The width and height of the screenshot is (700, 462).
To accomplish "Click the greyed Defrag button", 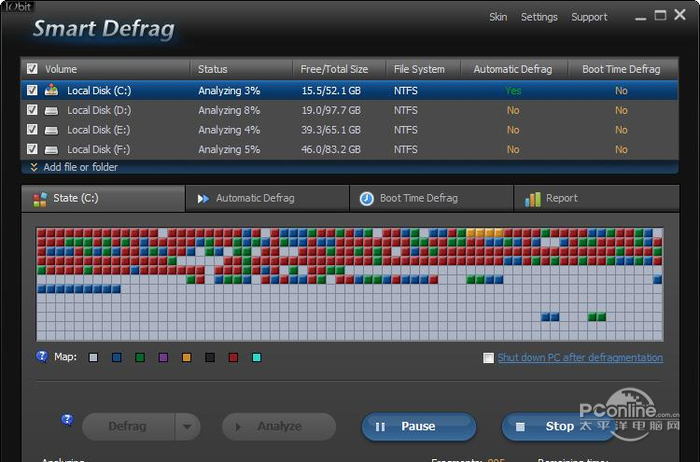I will (129, 427).
